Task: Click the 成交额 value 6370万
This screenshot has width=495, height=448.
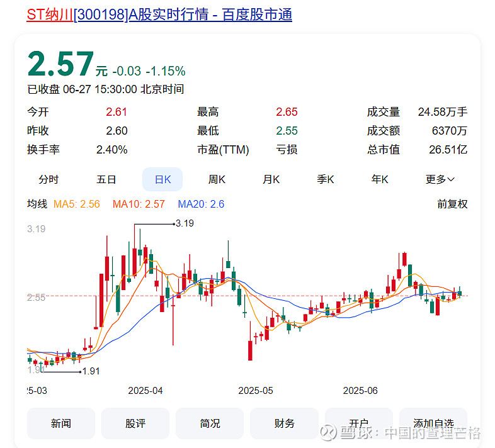Action: pyautogui.click(x=450, y=131)
